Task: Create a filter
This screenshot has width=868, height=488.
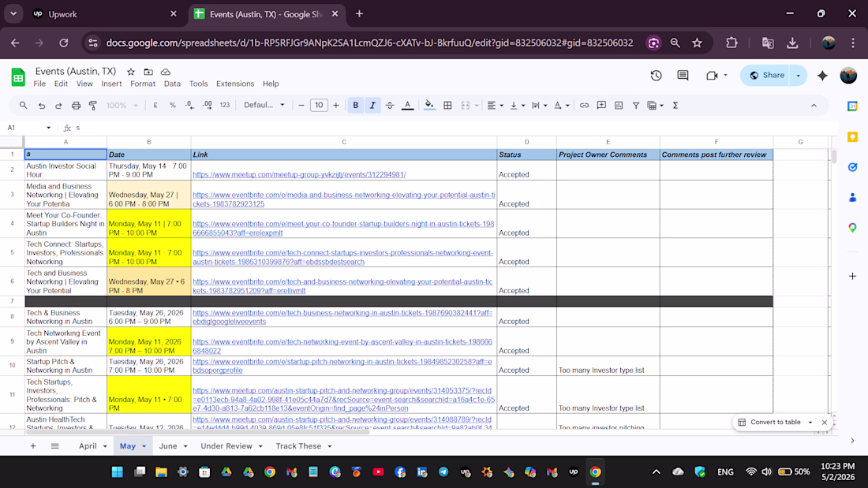Action: click(x=636, y=105)
